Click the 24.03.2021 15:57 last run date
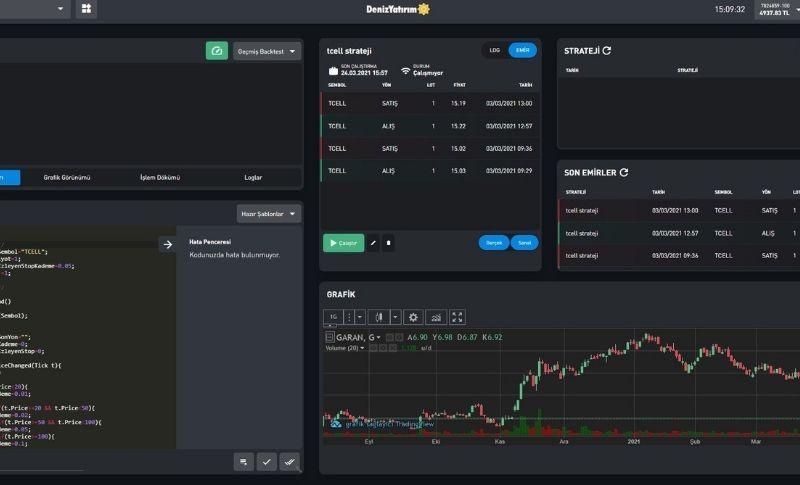This screenshot has width=800, height=485. click(x=364, y=73)
